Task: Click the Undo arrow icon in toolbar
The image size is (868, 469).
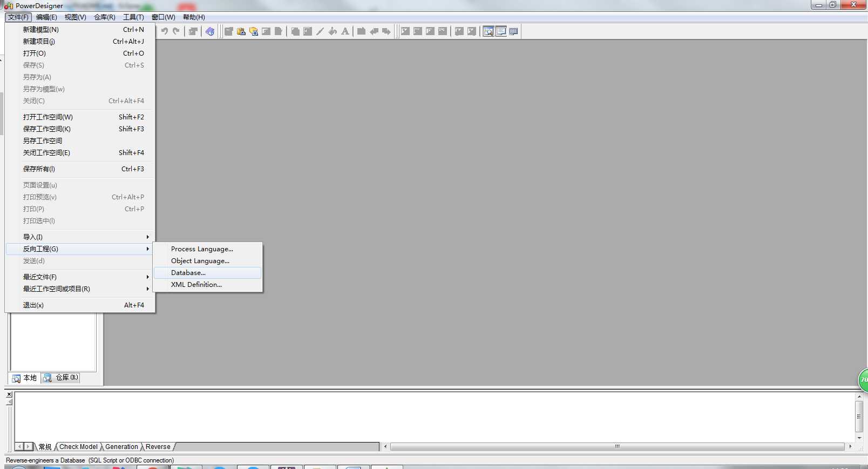Action: (x=164, y=31)
